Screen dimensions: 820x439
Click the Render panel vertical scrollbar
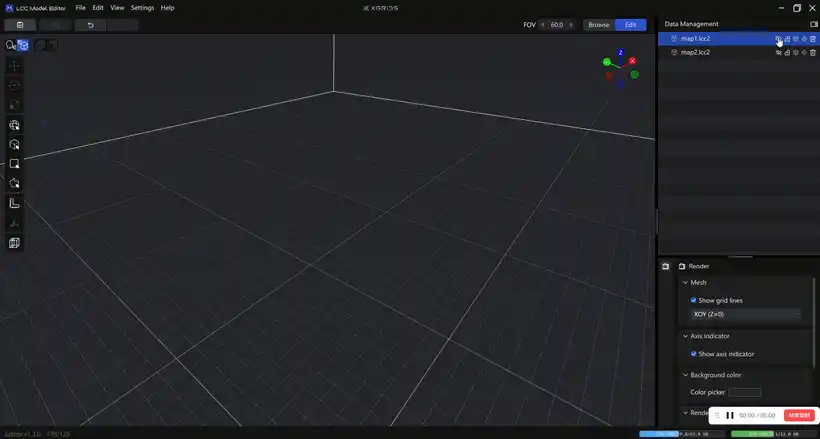[814, 322]
